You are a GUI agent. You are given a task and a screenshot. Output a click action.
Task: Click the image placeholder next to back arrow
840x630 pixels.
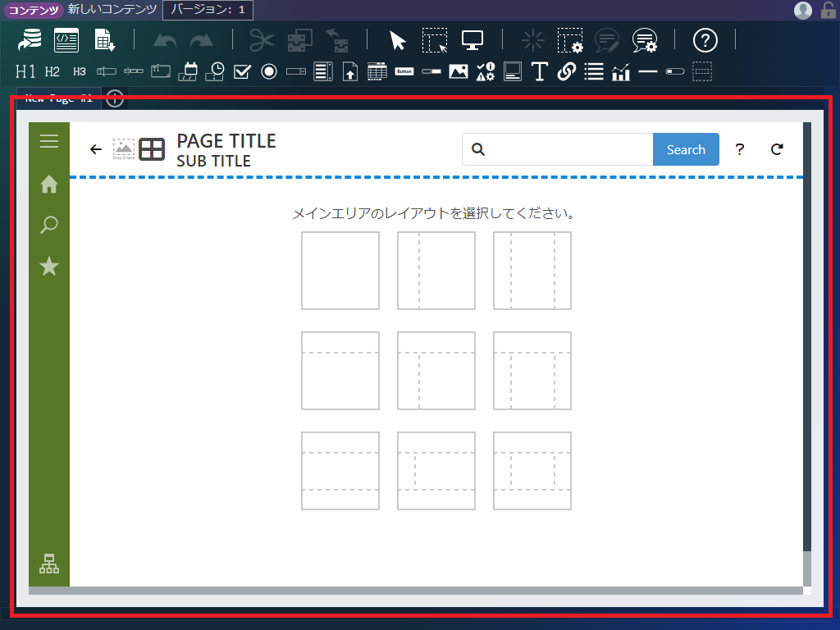(x=124, y=149)
